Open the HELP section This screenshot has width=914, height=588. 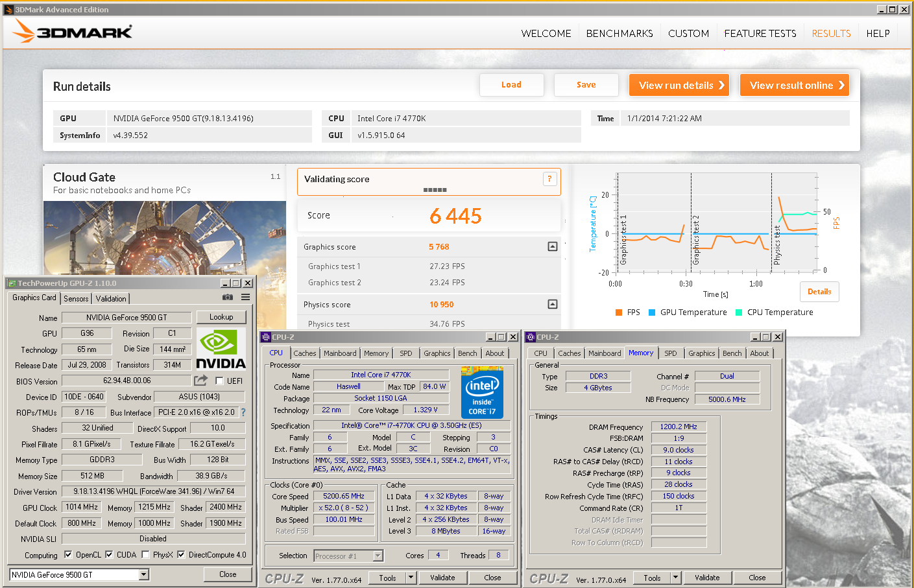point(878,34)
